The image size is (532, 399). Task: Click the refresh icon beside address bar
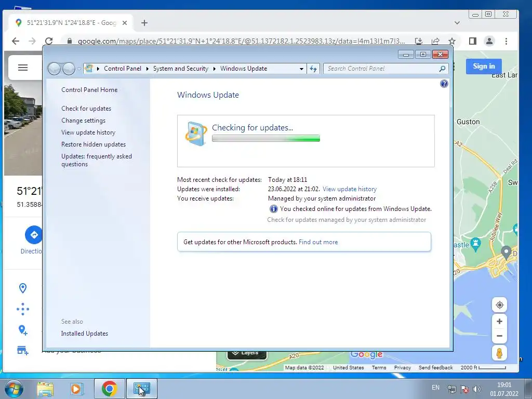click(x=313, y=69)
